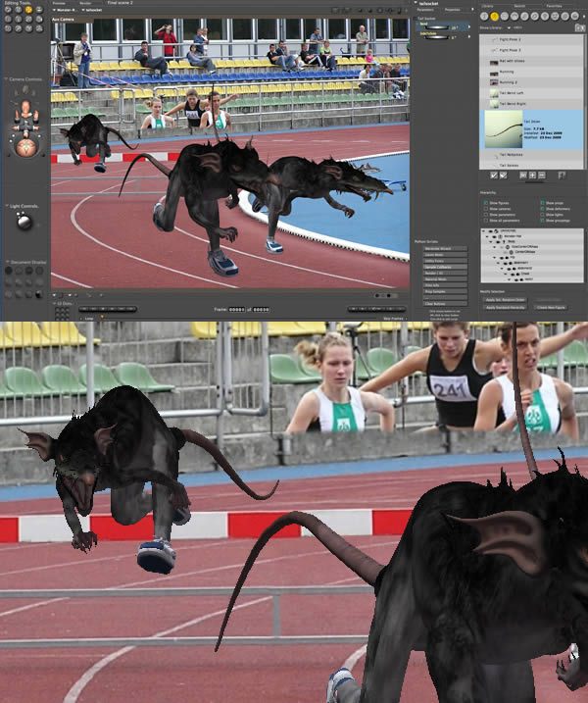Image resolution: width=588 pixels, height=703 pixels.
Task: Click the Wardrobe Wizard python script button
Action: [445, 248]
